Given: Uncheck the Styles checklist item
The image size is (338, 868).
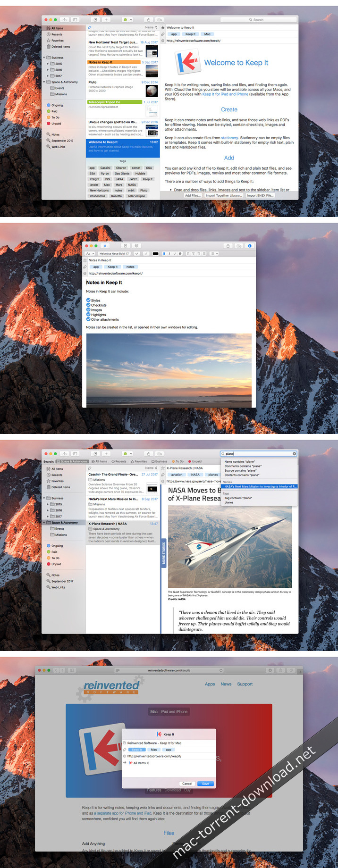Looking at the screenshot, I should click(x=88, y=300).
